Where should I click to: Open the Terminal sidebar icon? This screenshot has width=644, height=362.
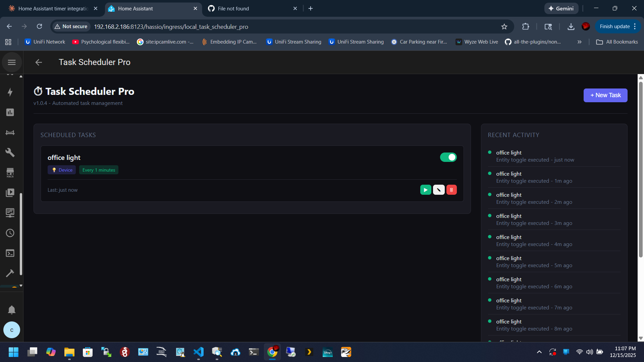(10, 253)
